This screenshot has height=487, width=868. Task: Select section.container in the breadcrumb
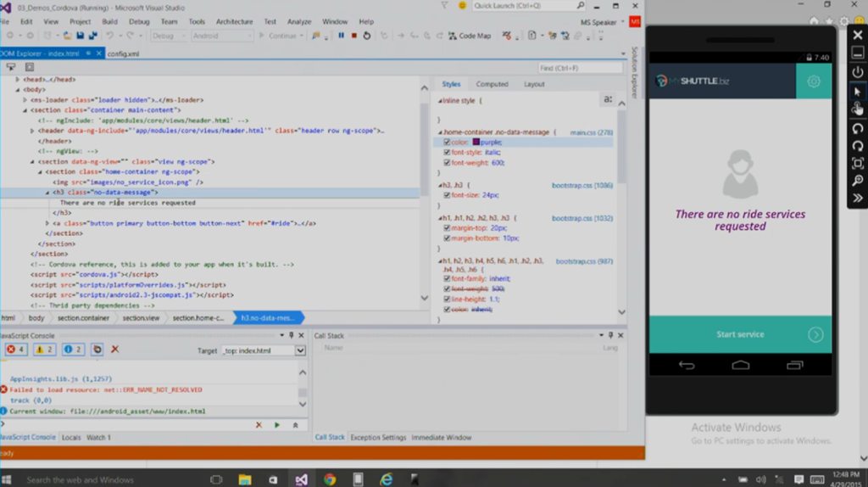coord(84,318)
